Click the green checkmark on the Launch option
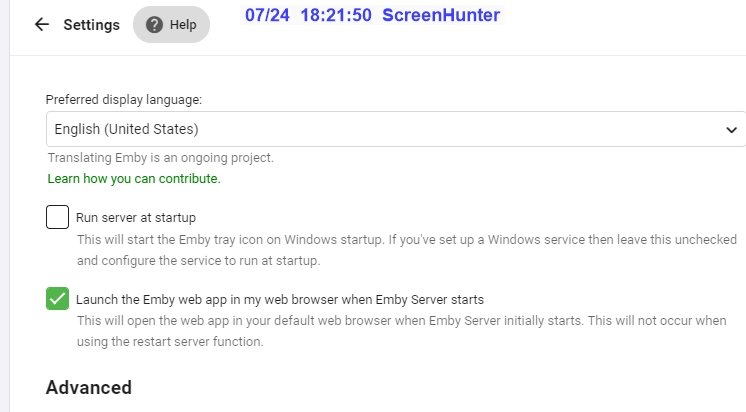The width and height of the screenshot is (746, 412). 58,299
